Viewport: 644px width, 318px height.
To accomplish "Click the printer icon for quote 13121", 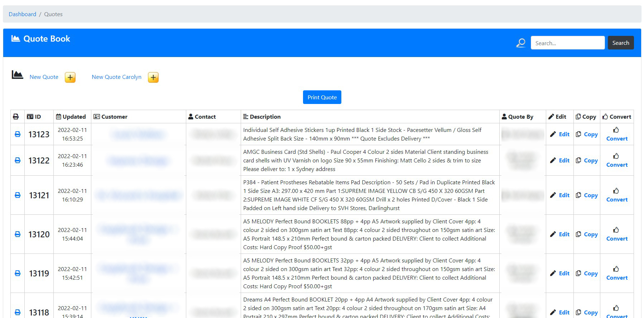I will click(x=17, y=195).
